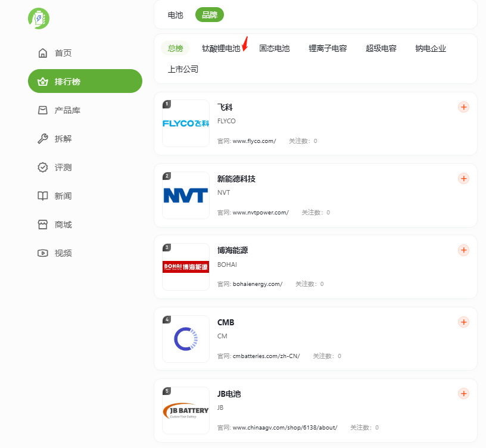The width and height of the screenshot is (486, 448).
Task: Click the JB subtitle under JB电池
Action: pyautogui.click(x=220, y=407)
